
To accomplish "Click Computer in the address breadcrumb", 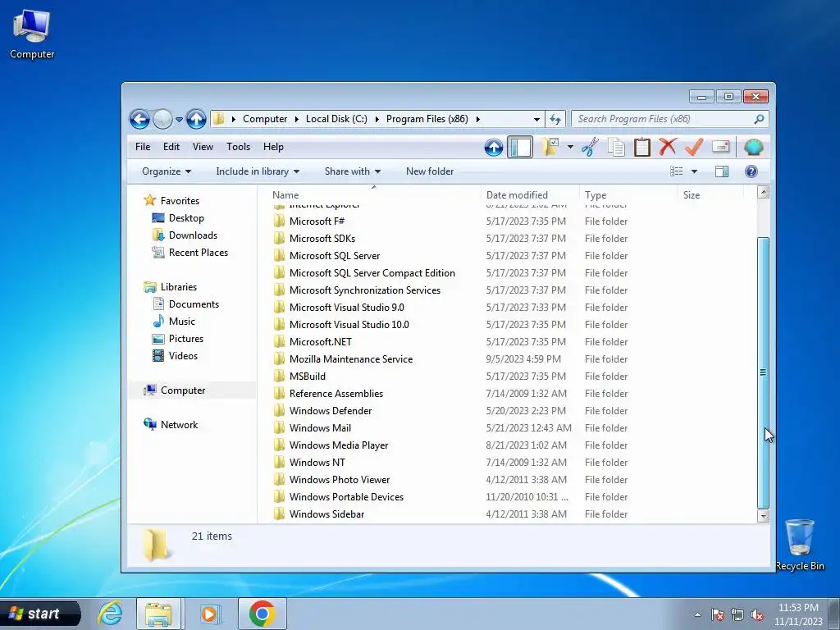I will point(265,119).
